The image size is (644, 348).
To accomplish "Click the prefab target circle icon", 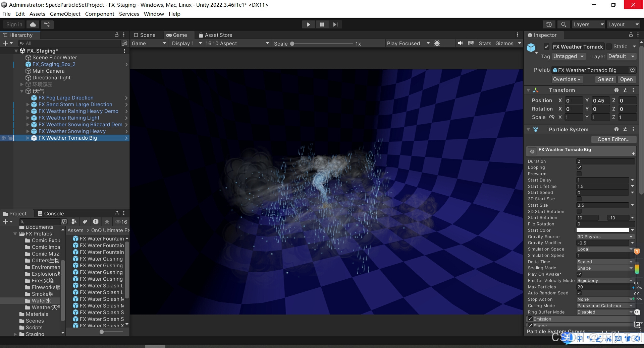I will point(632,70).
